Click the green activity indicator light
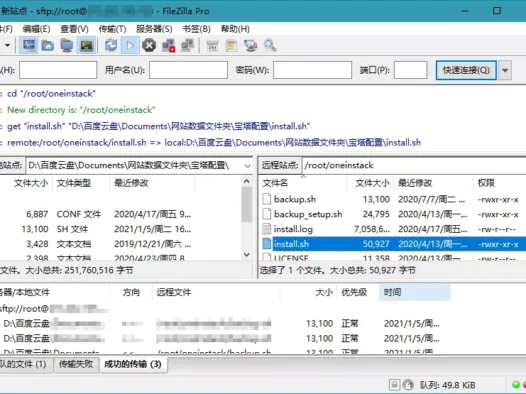 [516, 385]
